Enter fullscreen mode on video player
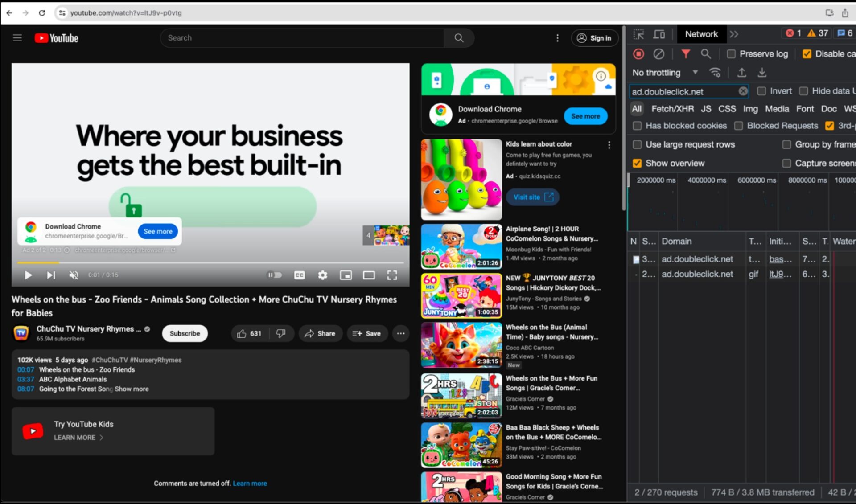Viewport: 856px width, 504px height. click(x=392, y=275)
